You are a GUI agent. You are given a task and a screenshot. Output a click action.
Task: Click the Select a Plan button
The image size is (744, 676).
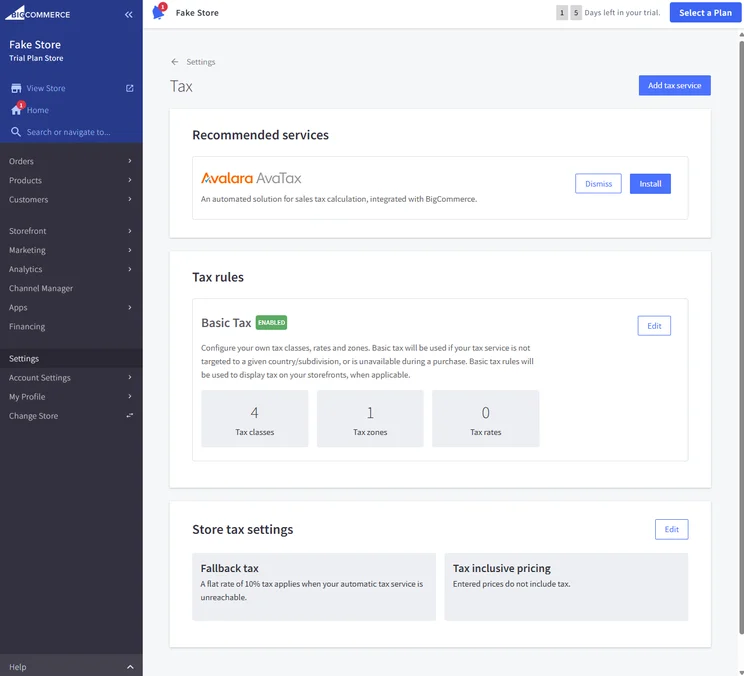tap(705, 13)
